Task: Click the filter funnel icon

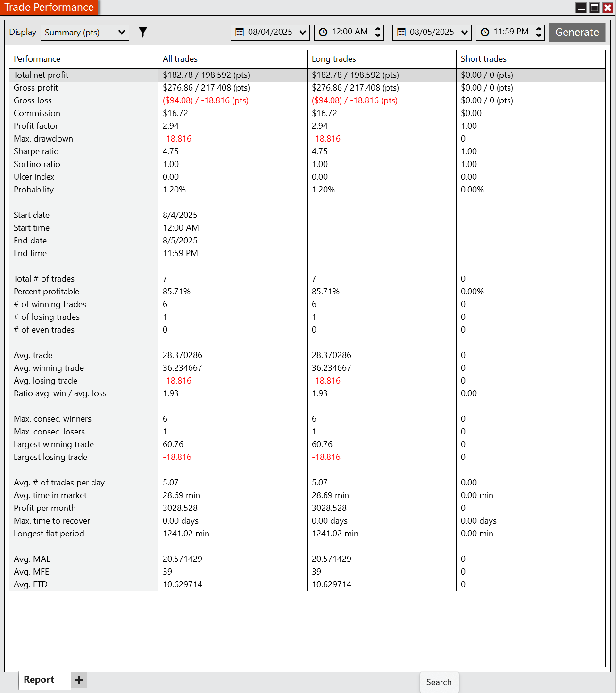Action: [143, 32]
